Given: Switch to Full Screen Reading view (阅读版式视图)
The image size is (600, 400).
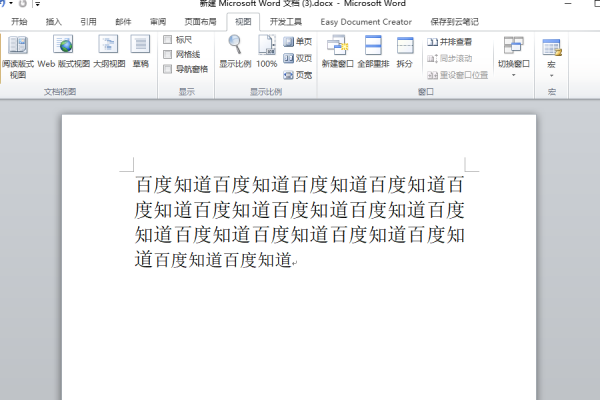Looking at the screenshot, I should [18, 57].
